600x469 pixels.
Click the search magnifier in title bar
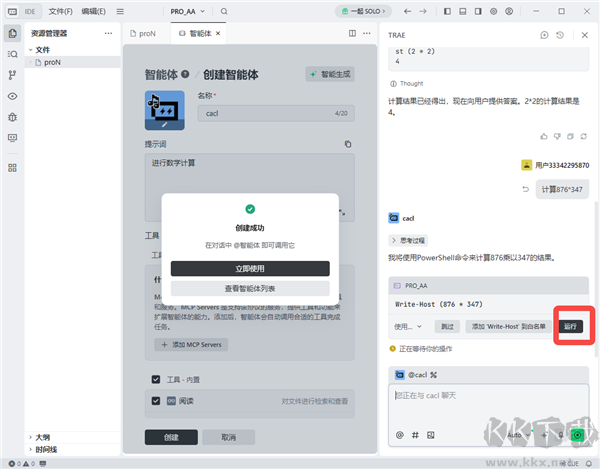tap(224, 11)
